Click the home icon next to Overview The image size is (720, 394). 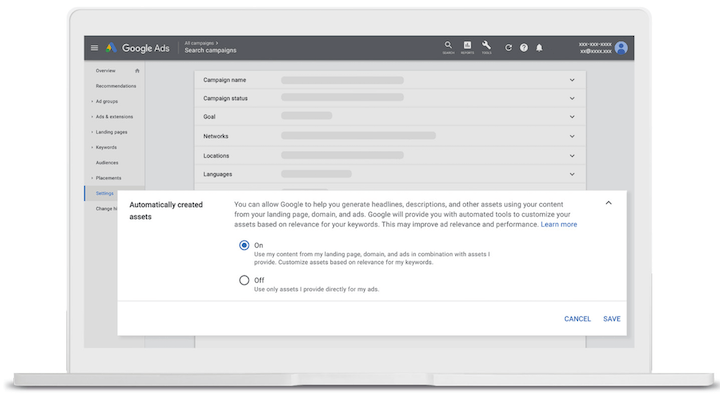(x=137, y=71)
